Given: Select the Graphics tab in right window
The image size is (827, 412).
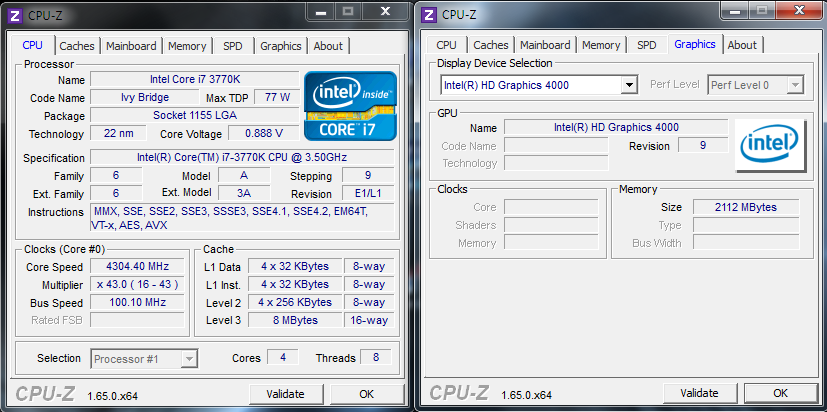Looking at the screenshot, I should tap(695, 44).
